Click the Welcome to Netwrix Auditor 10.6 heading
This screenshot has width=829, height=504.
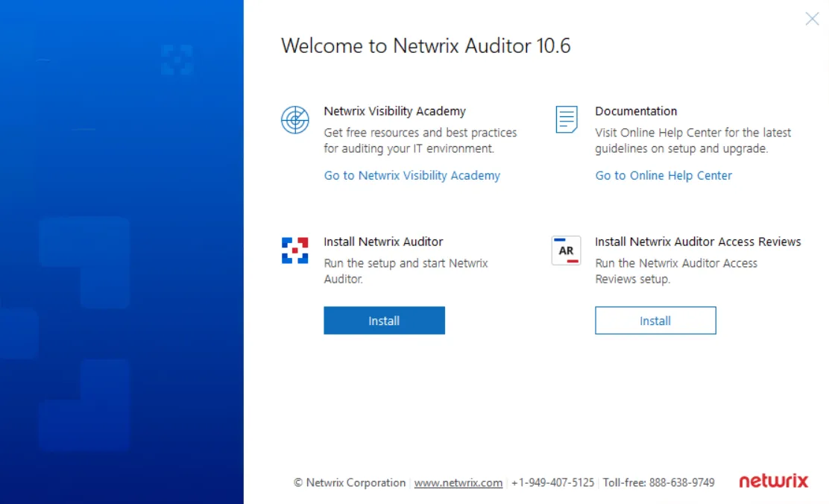click(x=426, y=46)
